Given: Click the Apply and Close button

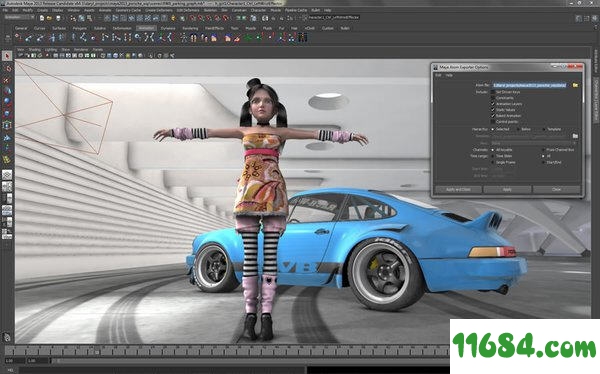Looking at the screenshot, I should tap(458, 189).
